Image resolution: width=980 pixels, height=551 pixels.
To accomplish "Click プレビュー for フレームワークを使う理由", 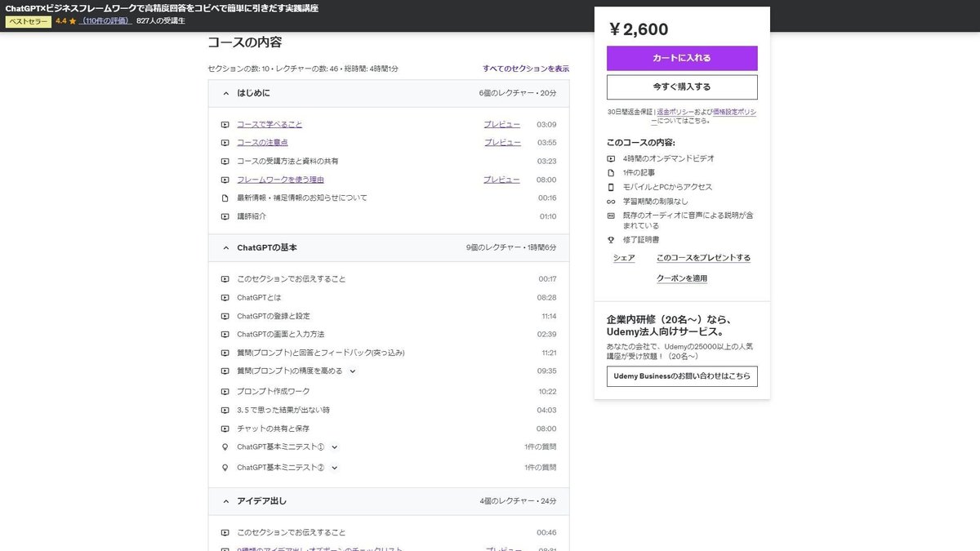I will tap(501, 180).
